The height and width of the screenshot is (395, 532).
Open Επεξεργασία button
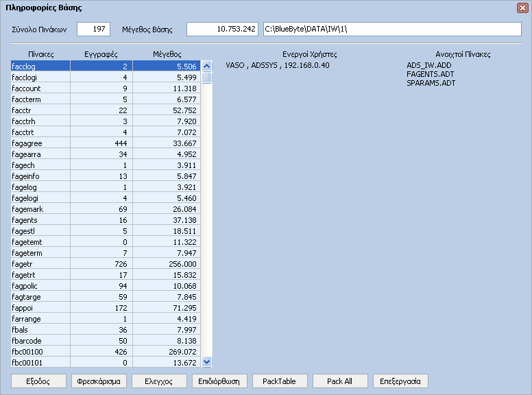click(400, 381)
